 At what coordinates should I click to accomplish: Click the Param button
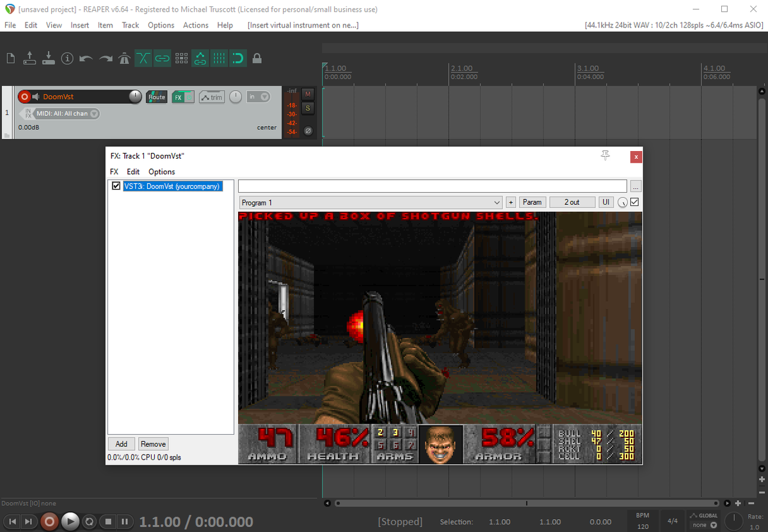coord(532,202)
